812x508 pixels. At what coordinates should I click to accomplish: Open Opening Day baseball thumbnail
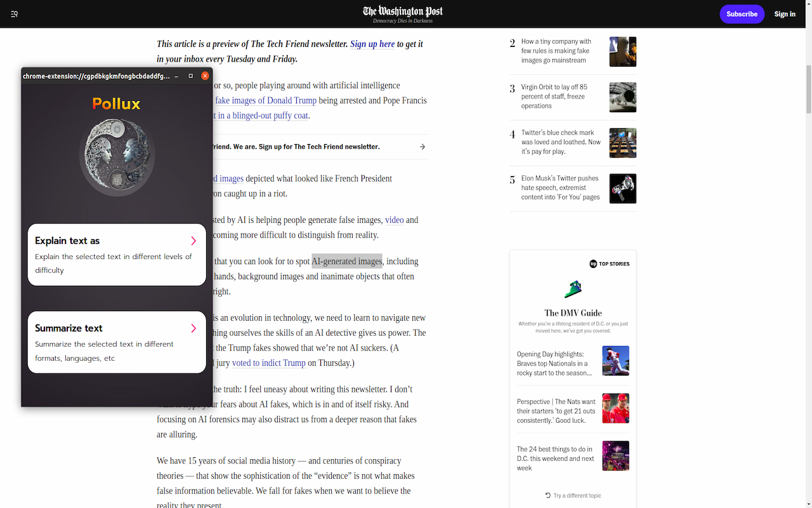point(615,361)
